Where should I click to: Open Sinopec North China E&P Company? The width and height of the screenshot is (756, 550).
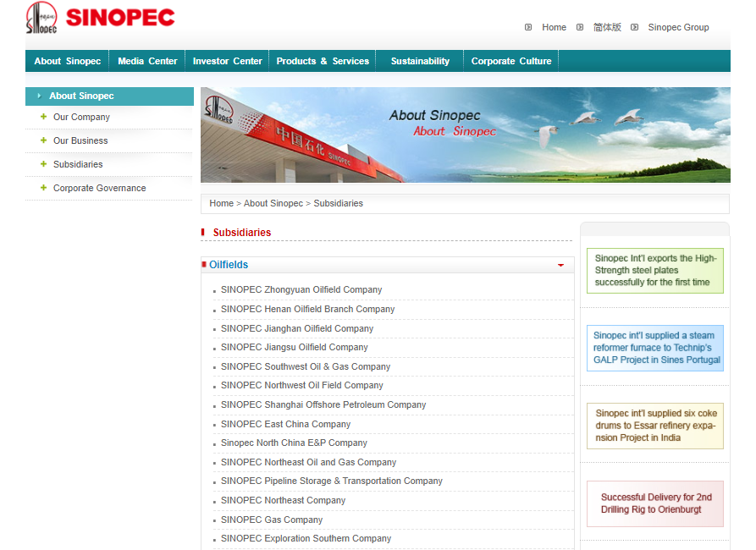tap(294, 443)
